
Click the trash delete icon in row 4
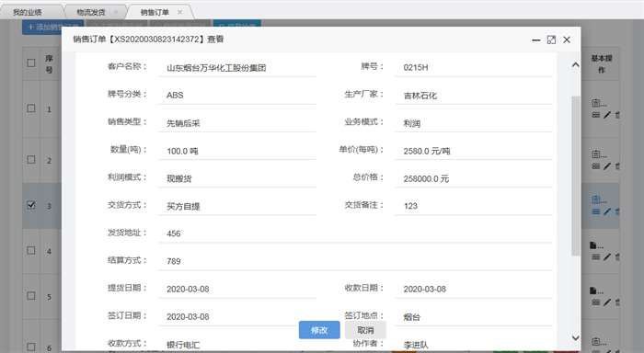pyautogui.click(x=617, y=257)
